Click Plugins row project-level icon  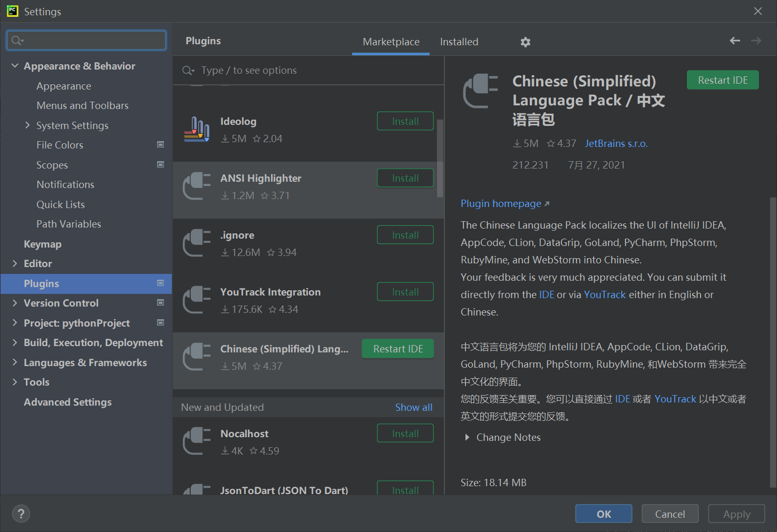click(161, 283)
